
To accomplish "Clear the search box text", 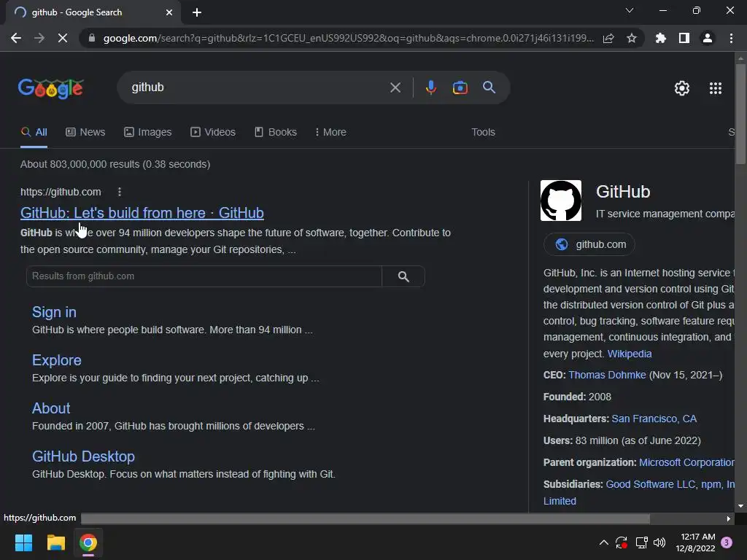I will click(x=395, y=87).
